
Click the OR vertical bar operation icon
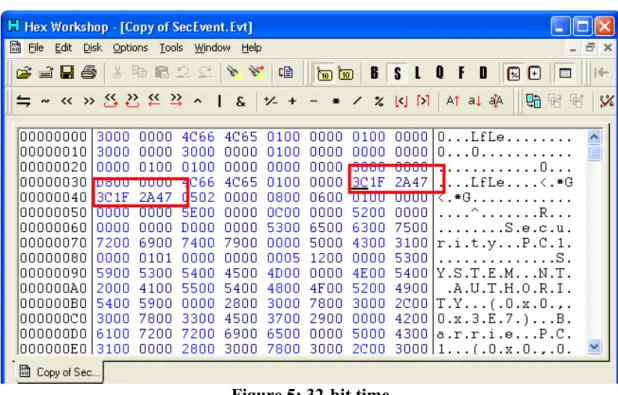[x=220, y=101]
